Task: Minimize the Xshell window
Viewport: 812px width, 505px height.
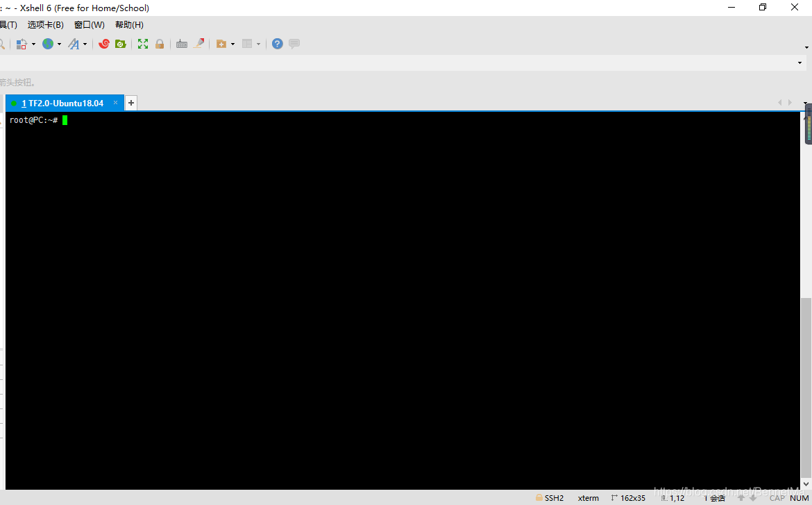Action: point(731,7)
